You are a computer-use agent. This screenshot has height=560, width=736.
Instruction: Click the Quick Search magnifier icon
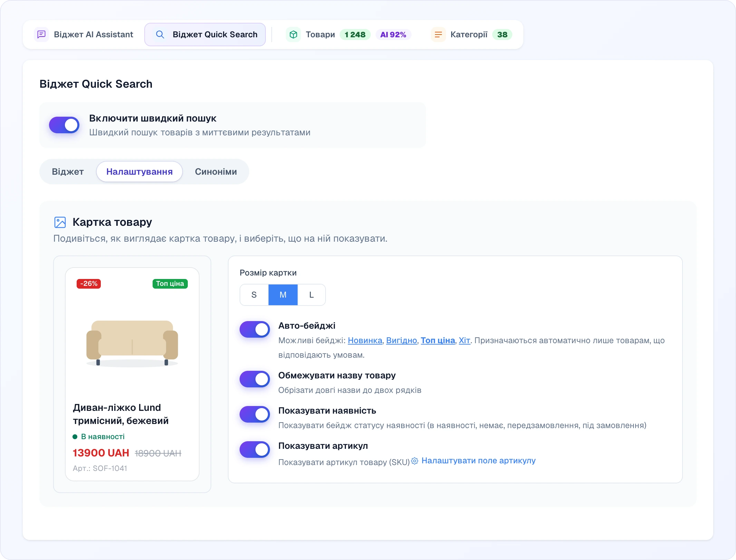(x=160, y=35)
